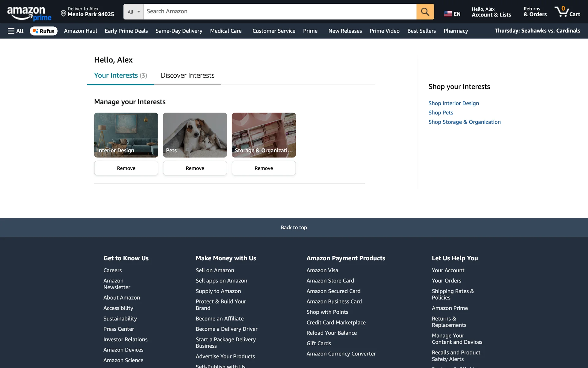Open Returns & Orders

pos(535,12)
